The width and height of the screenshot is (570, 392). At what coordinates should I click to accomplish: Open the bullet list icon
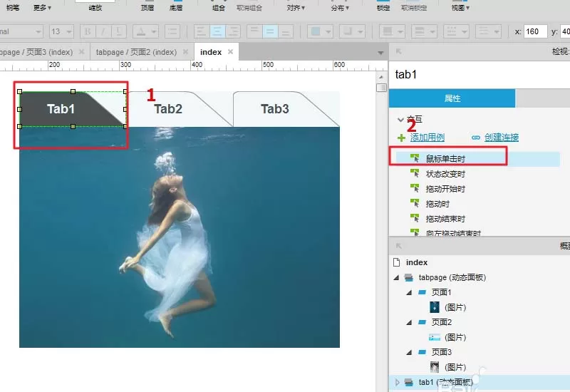(x=172, y=31)
